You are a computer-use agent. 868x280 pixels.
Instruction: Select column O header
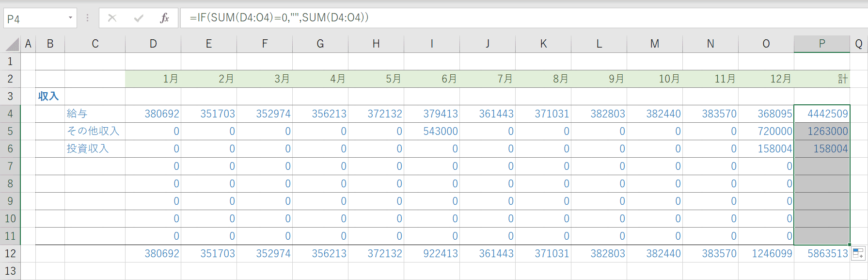pos(766,44)
